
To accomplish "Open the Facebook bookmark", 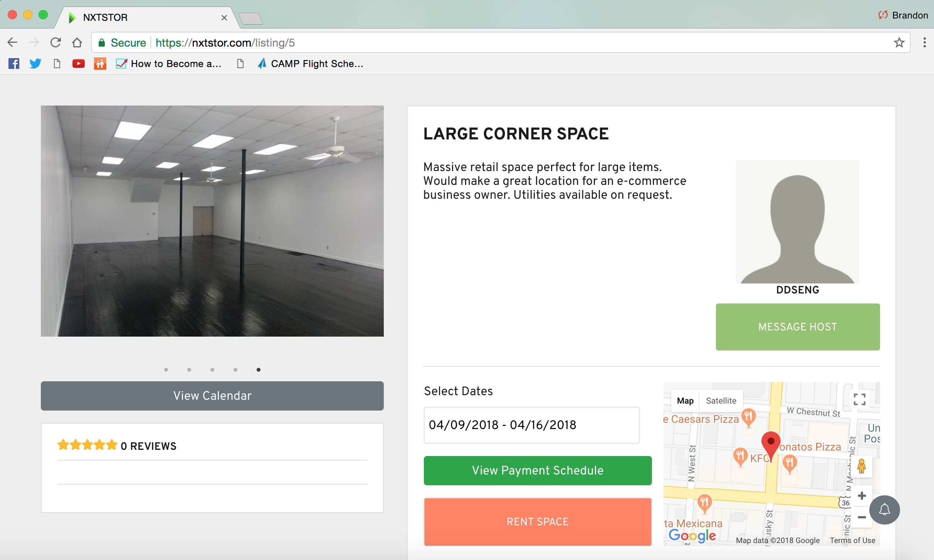I will coord(14,64).
